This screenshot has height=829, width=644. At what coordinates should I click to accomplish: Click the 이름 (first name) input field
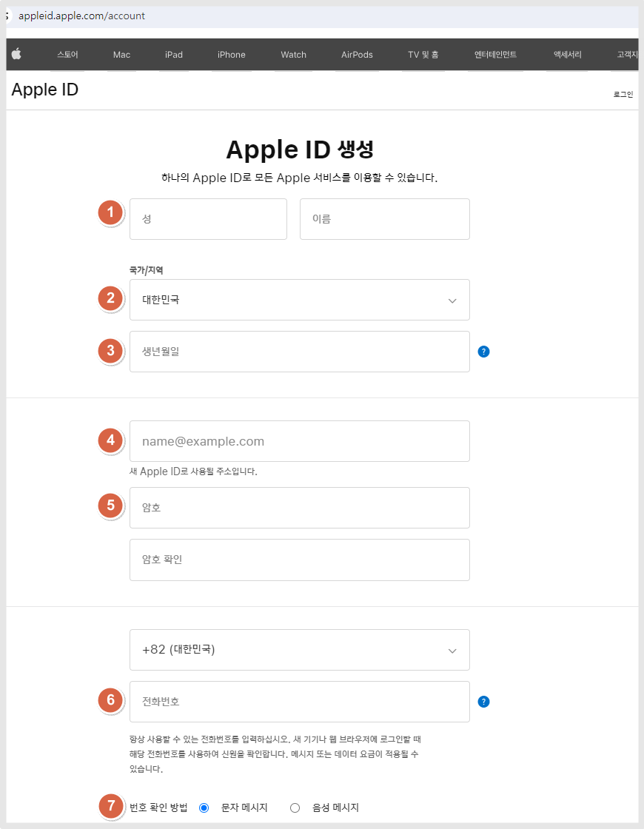pos(384,219)
